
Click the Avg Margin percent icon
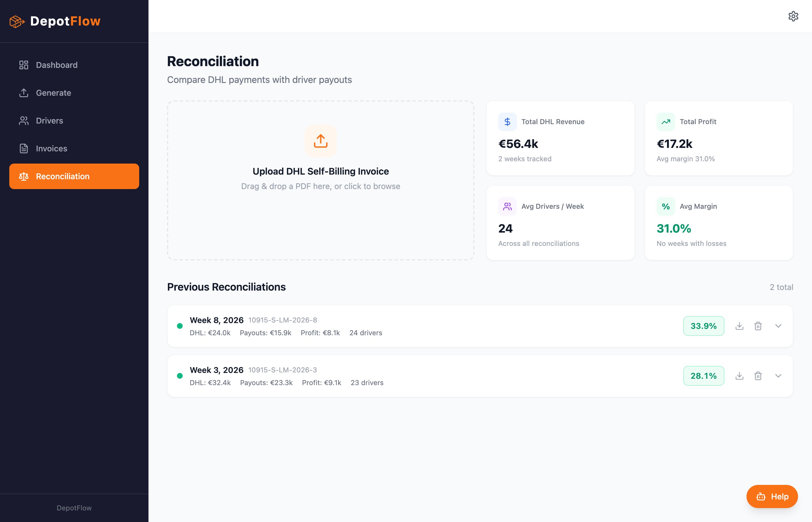coord(665,206)
